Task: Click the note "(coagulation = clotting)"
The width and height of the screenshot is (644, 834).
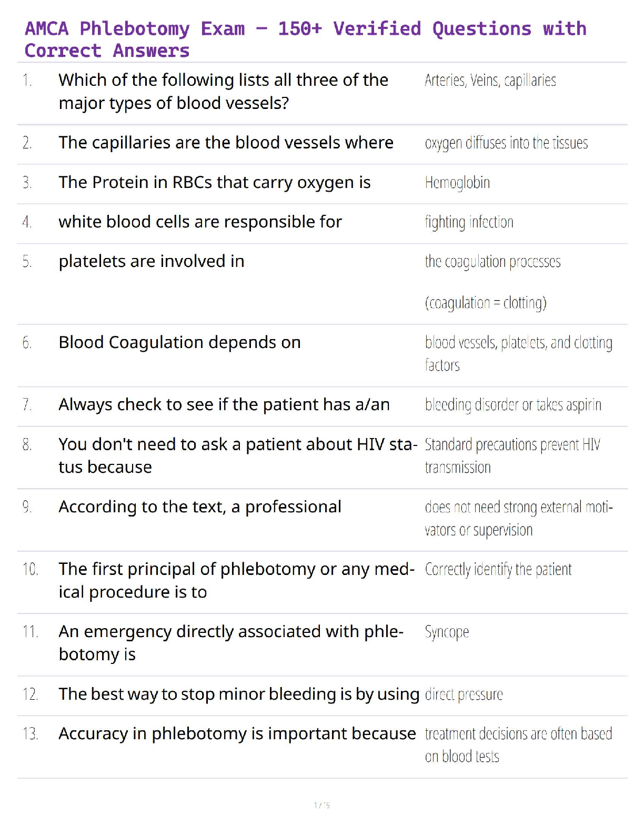Action: [486, 303]
